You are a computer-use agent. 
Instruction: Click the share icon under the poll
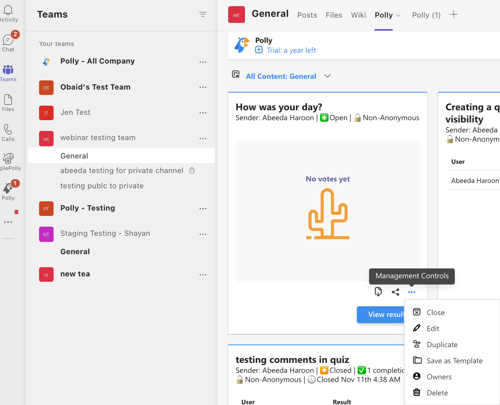(395, 292)
